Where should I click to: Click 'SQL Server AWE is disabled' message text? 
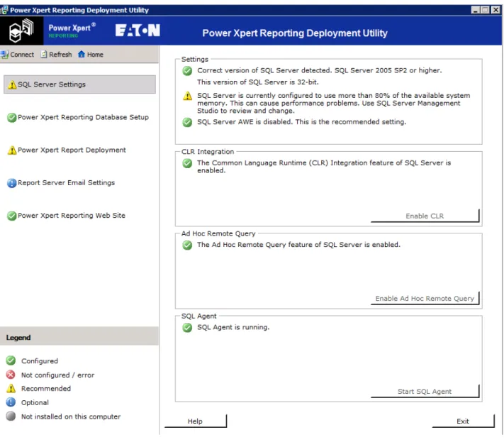coord(301,122)
